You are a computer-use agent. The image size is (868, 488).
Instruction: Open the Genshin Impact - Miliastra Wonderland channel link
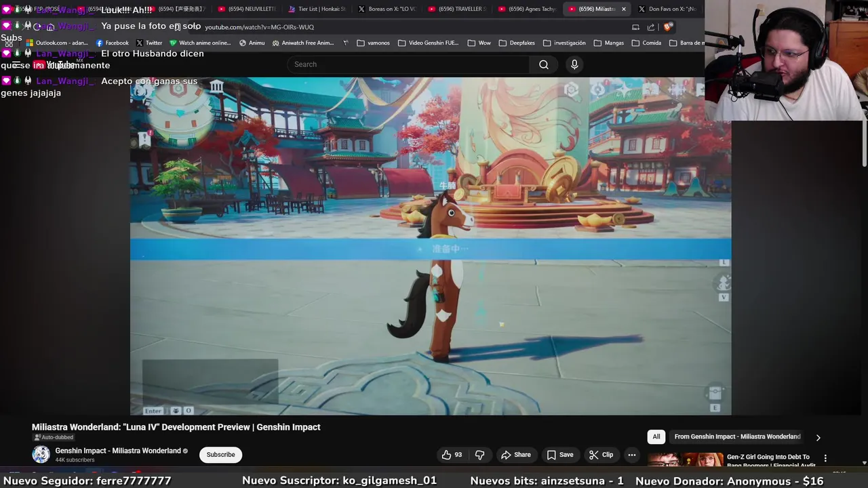118,451
